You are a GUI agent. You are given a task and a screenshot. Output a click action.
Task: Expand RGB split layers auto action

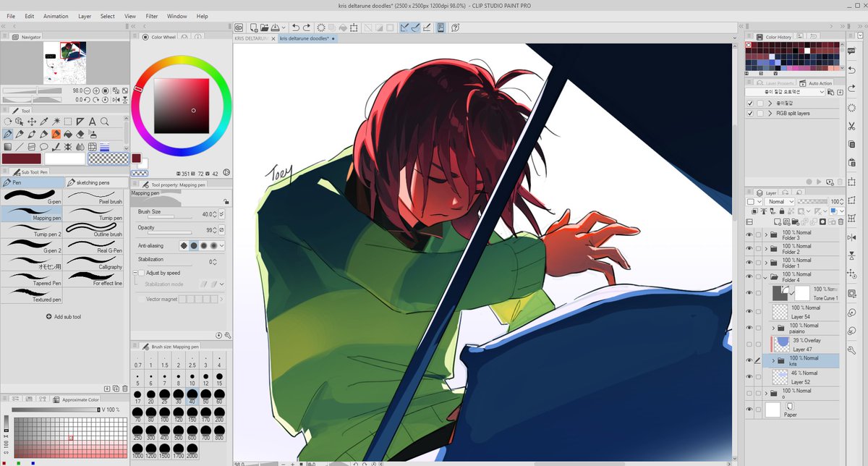point(770,113)
